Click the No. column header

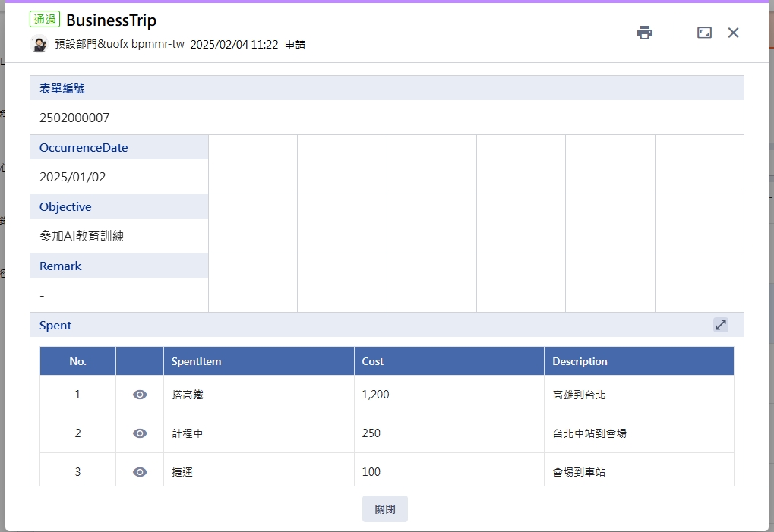77,361
